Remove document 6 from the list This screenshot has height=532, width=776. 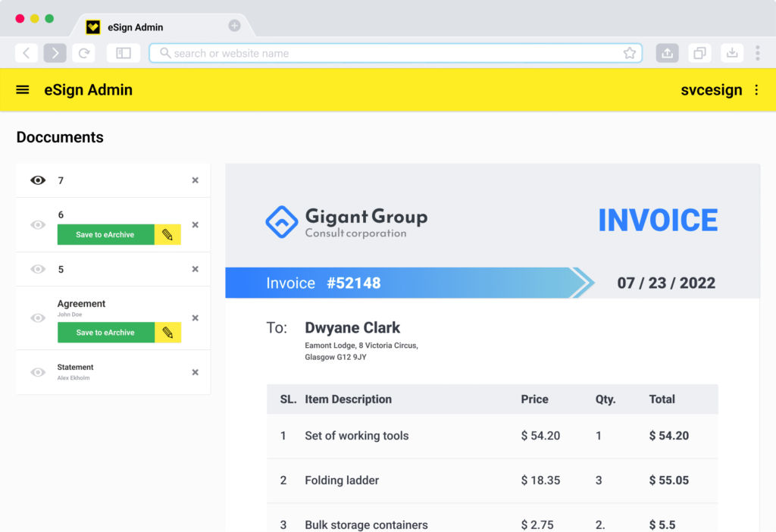[195, 224]
